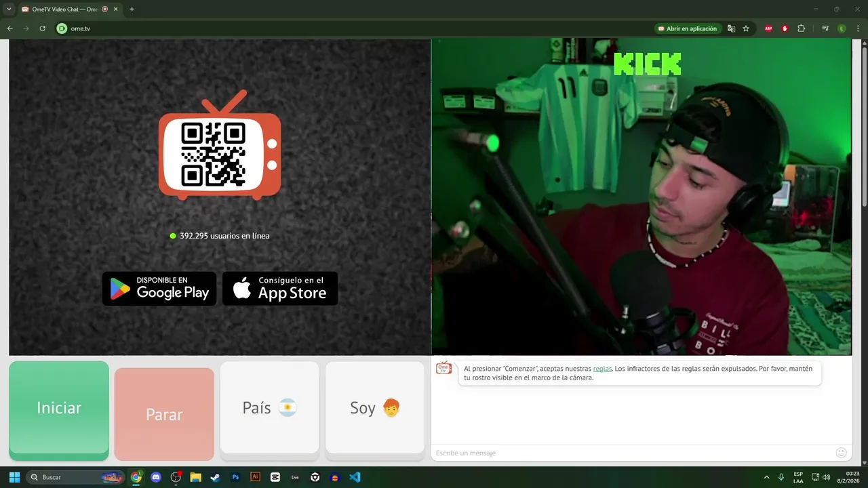Click the webcam video preview
This screenshot has height=488, width=868.
642,197
